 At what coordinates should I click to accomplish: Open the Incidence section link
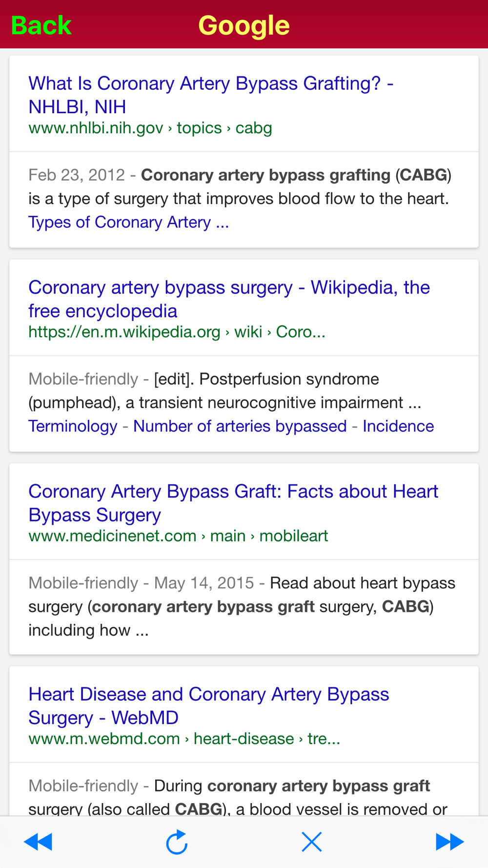coord(398,426)
